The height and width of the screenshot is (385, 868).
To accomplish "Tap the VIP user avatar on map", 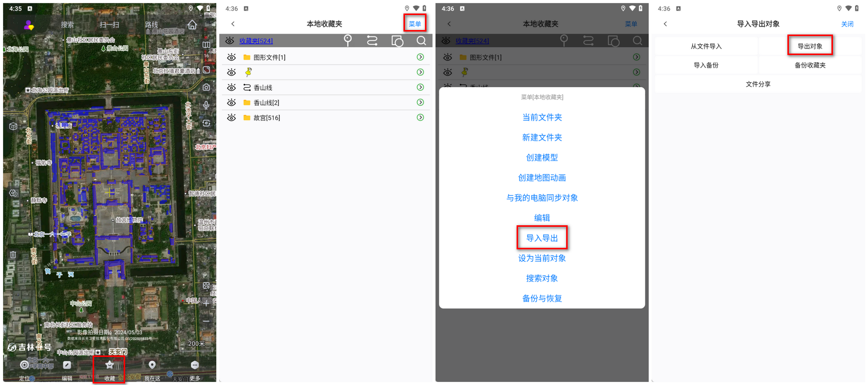I will [29, 25].
